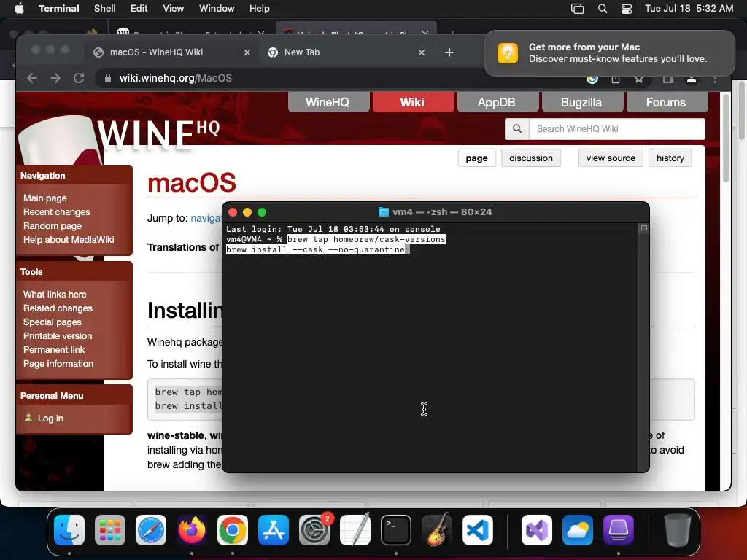Screen dimensions: 747x560
Task: Open Visual Studio Code from the Dock
Action: pos(478,530)
